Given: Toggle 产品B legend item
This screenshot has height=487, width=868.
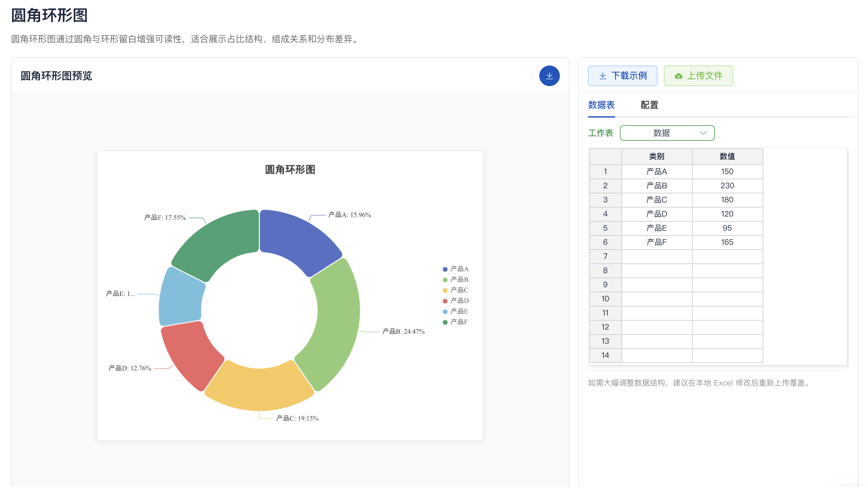Looking at the screenshot, I should point(456,279).
